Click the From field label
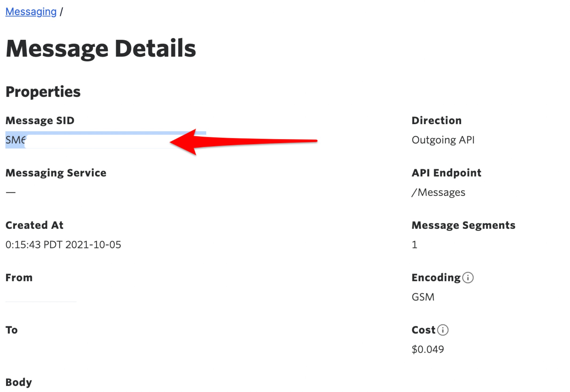The image size is (570, 392). [19, 278]
